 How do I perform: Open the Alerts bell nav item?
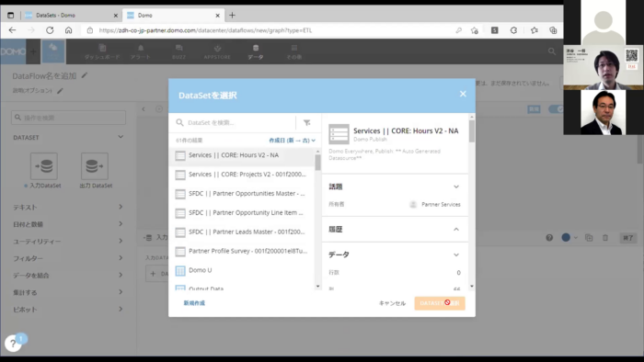pos(141,51)
